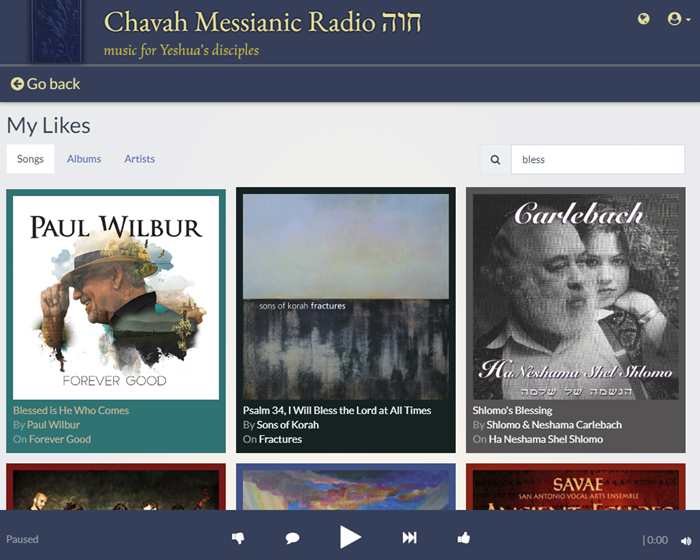This screenshot has width=700, height=560.
Task: Select the Songs tab
Action: pyautogui.click(x=30, y=159)
